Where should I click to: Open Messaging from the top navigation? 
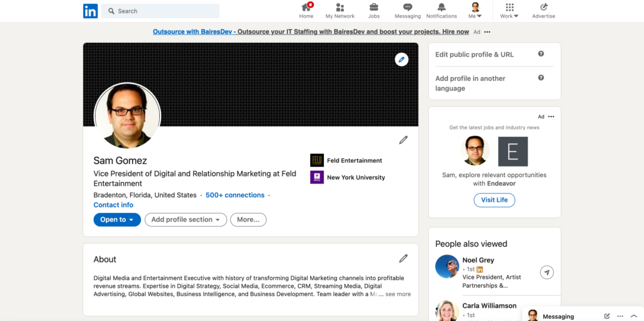click(x=408, y=11)
